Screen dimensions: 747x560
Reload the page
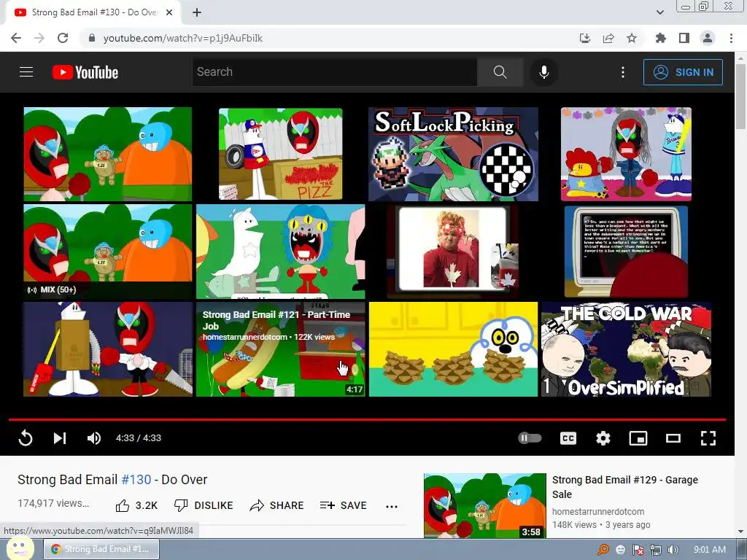(63, 38)
